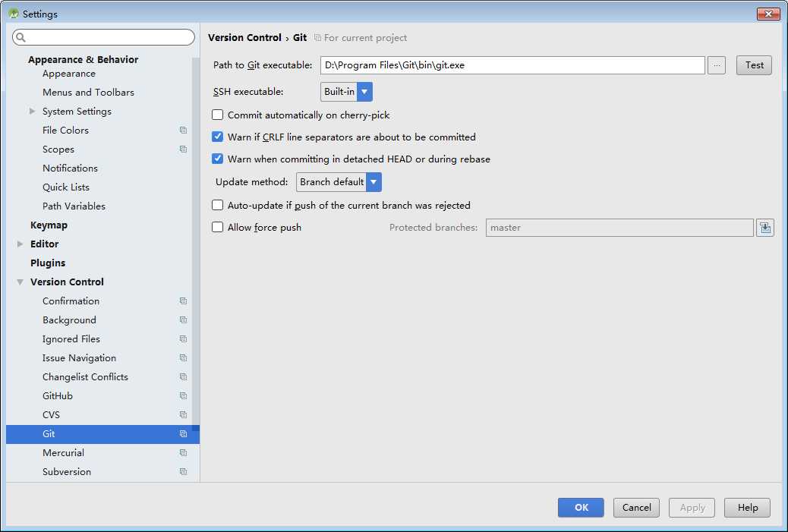This screenshot has width=788, height=532.
Task: Uncheck Warn if CRLF line separators checkbox
Action: pos(218,137)
